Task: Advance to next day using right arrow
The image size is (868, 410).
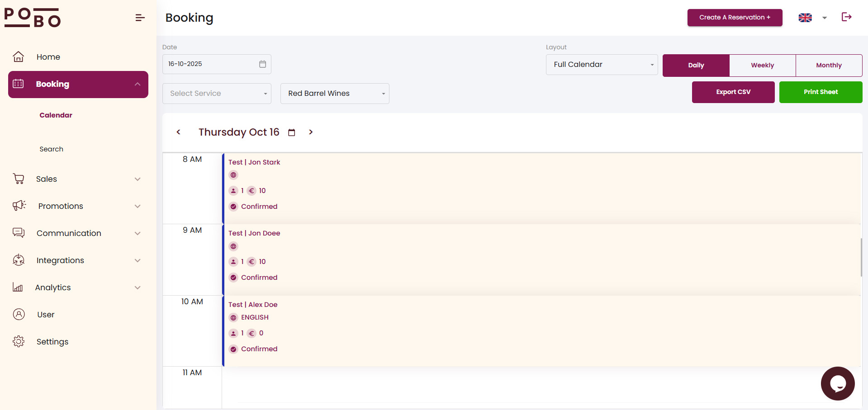Action: [x=311, y=132]
